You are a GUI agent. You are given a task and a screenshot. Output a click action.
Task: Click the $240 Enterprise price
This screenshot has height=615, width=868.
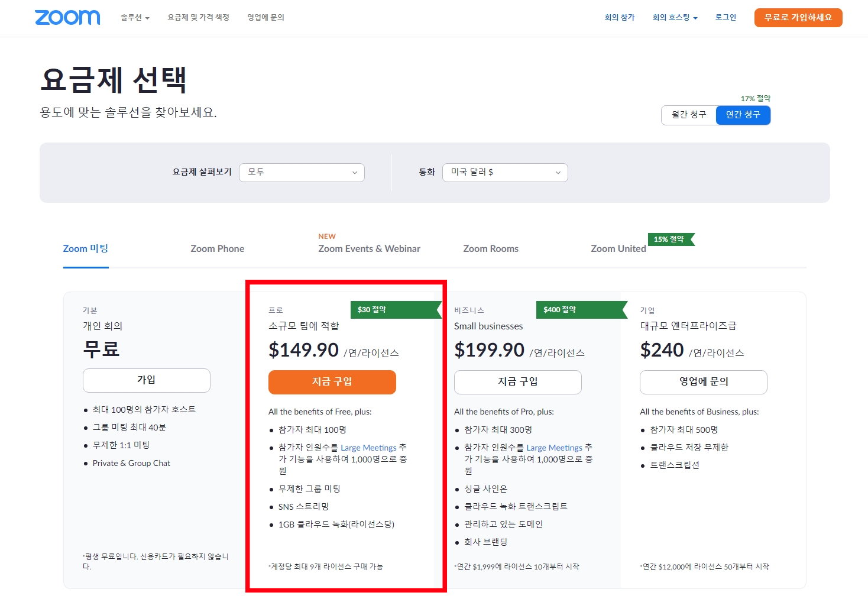(x=662, y=350)
